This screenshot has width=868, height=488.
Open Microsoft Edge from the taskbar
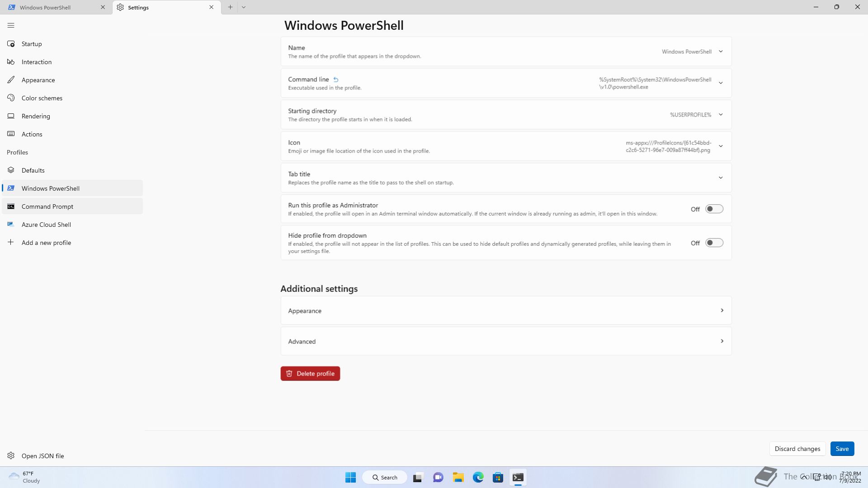[478, 477]
